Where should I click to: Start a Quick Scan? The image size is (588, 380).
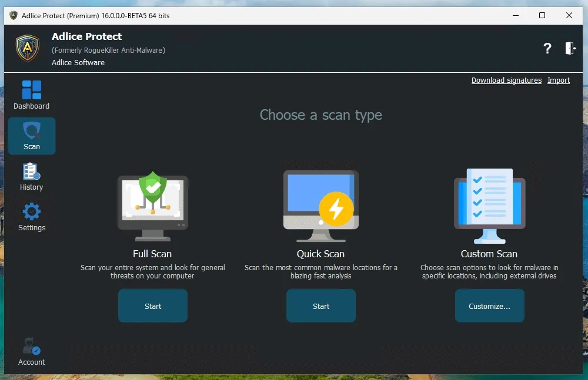click(x=320, y=305)
